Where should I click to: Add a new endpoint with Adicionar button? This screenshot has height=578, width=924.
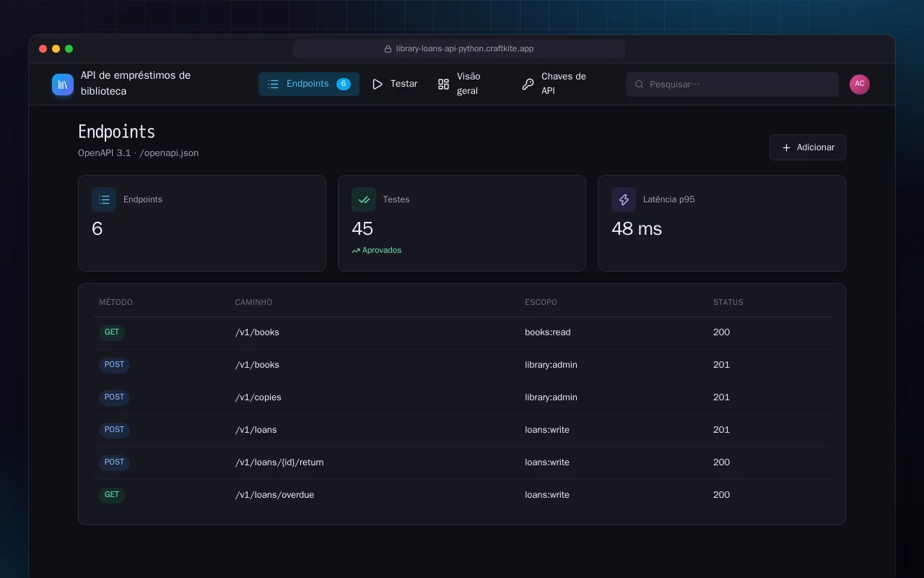[x=808, y=147]
